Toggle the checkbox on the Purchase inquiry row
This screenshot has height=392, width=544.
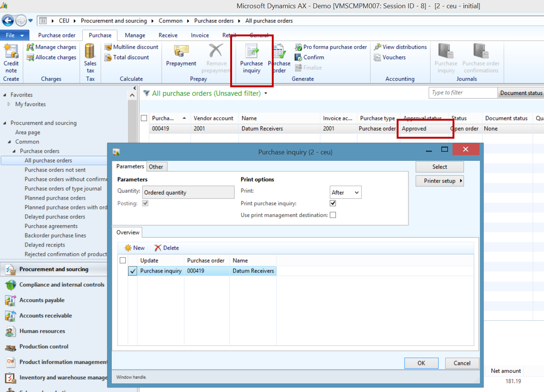[132, 271]
